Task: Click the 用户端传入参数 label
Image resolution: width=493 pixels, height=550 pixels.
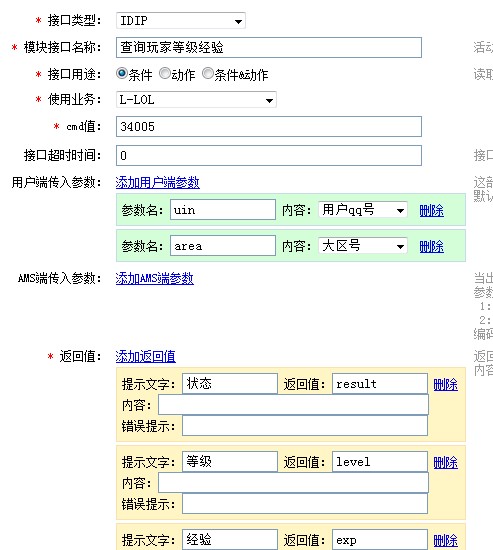Action: pyautogui.click(x=56, y=182)
